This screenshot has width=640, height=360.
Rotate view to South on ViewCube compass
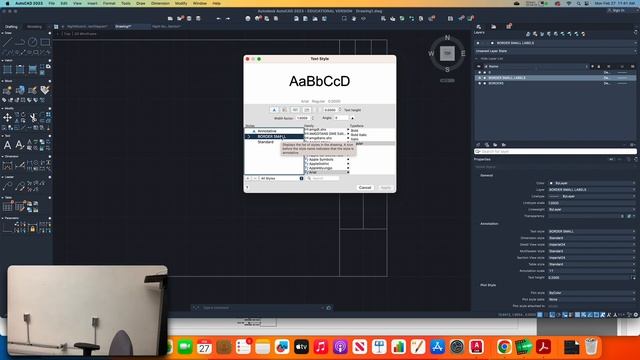(447, 69)
